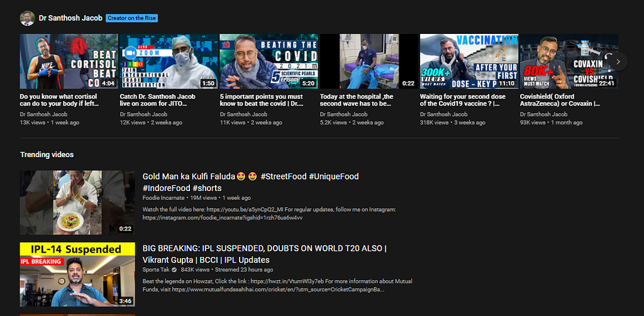Click the Kulfi Faluda video description text

tap(269, 214)
